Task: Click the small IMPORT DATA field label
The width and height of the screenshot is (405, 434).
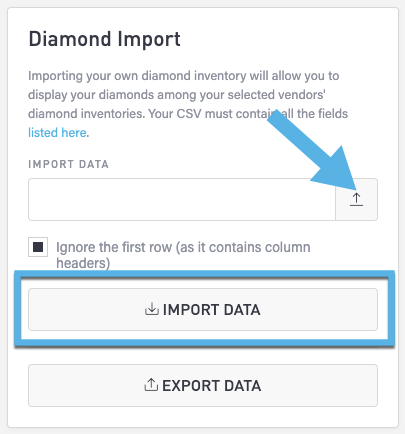Action: pos(68,164)
